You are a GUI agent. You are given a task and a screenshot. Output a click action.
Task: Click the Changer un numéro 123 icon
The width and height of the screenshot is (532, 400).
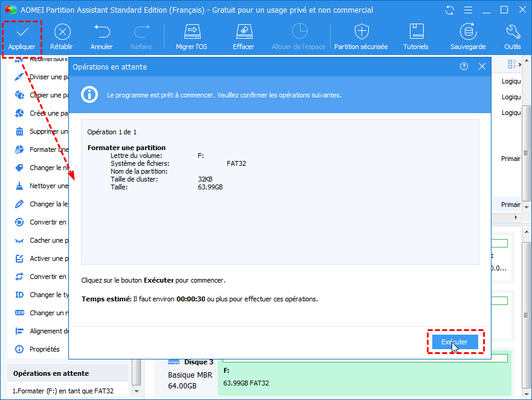19,313
